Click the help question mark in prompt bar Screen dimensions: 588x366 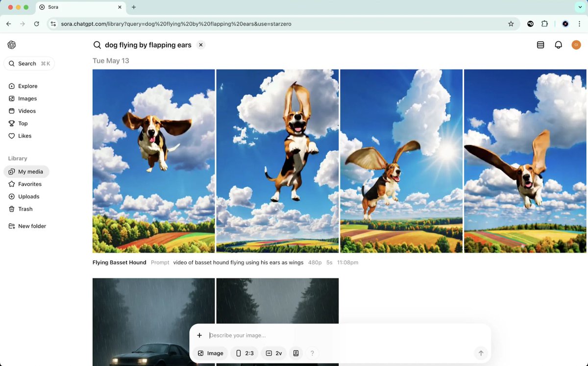click(x=312, y=353)
